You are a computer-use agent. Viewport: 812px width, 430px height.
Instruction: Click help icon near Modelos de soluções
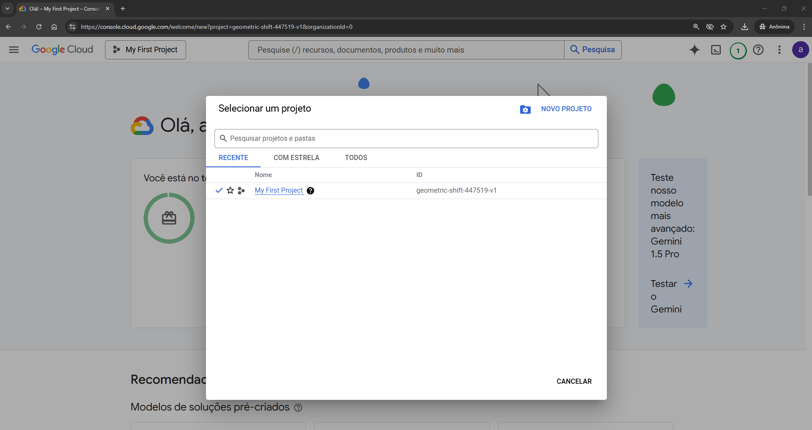coord(298,408)
